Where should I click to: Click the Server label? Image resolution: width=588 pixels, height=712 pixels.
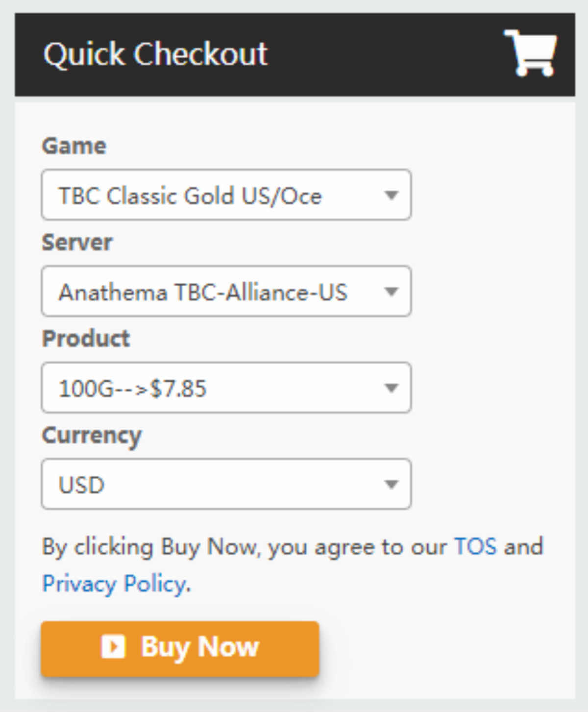pos(76,241)
